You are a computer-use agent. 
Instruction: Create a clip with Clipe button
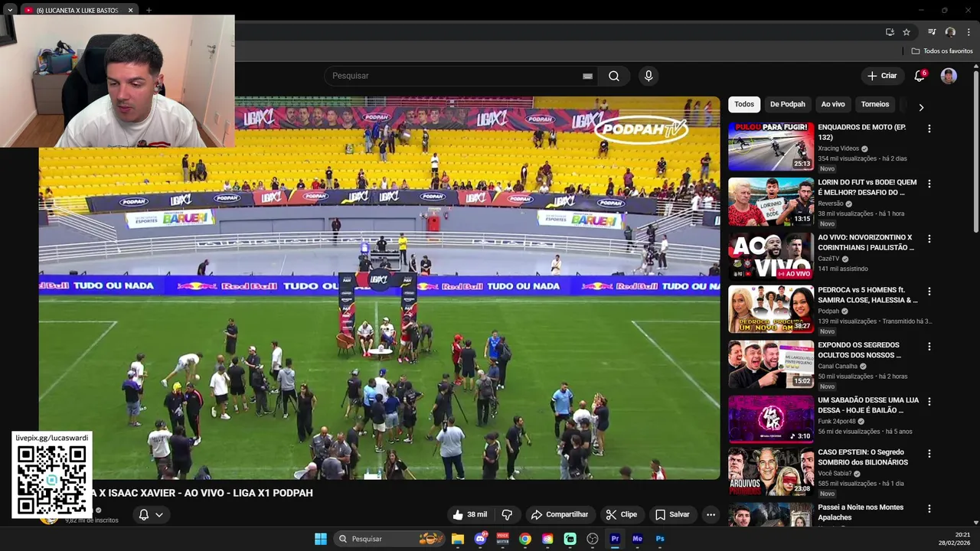pos(621,514)
